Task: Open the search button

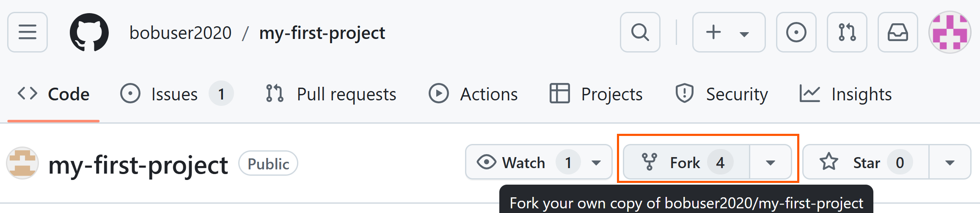Action: click(x=640, y=32)
